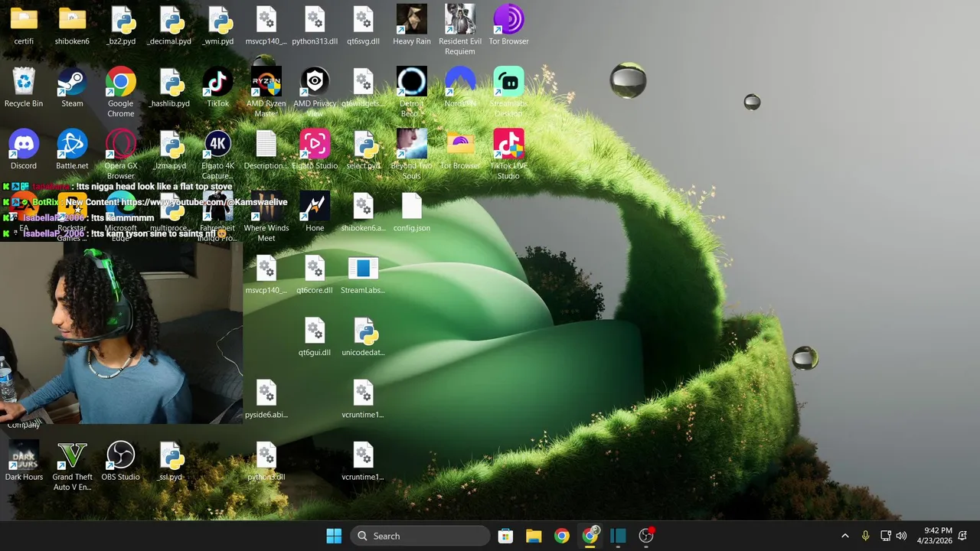This screenshot has width=980, height=551.
Task: Select the select.pyd file
Action: point(363,150)
